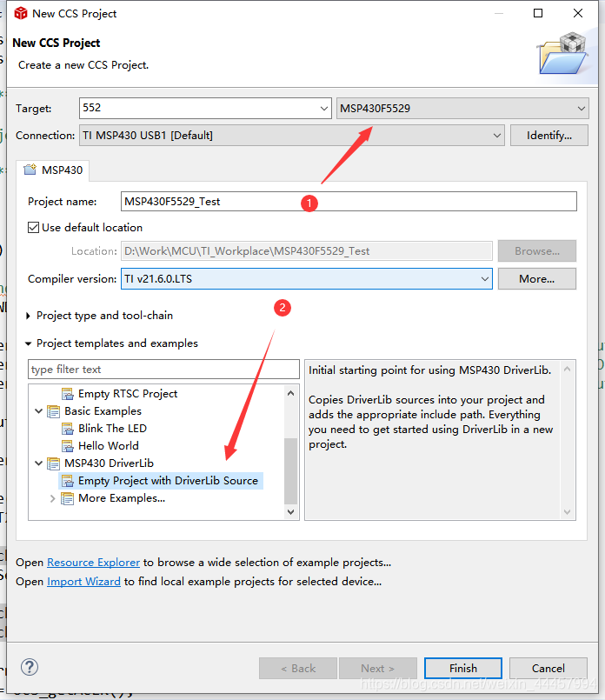
Task: Collapse the Basic Examples tree node
Action: pos(39,411)
